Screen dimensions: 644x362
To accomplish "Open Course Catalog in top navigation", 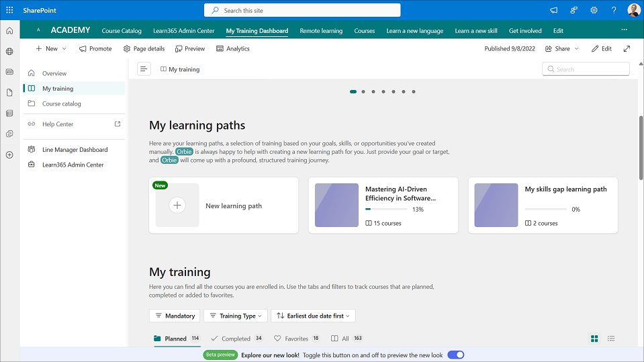I will 122,31.
